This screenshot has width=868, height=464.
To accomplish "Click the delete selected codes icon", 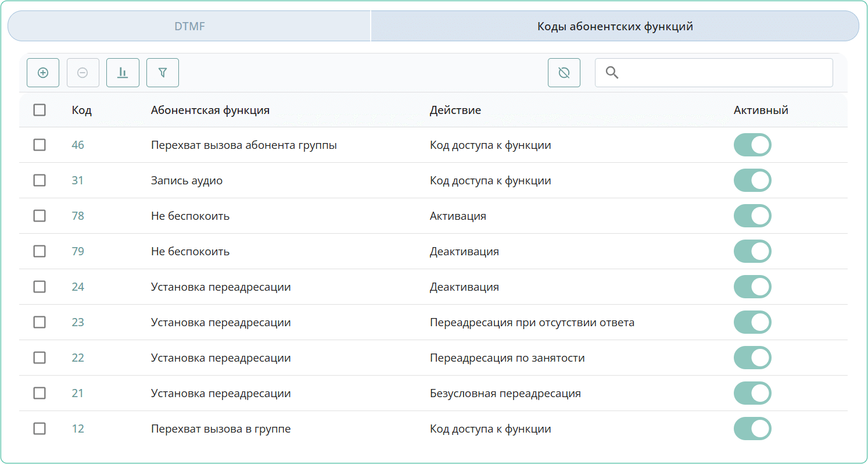I will (x=83, y=72).
